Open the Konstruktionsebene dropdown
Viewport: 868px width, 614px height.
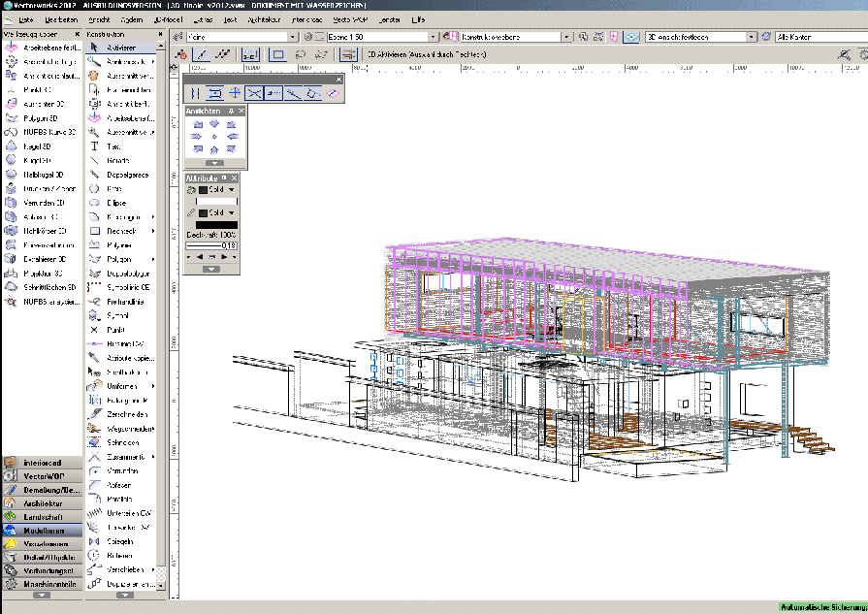(x=567, y=37)
